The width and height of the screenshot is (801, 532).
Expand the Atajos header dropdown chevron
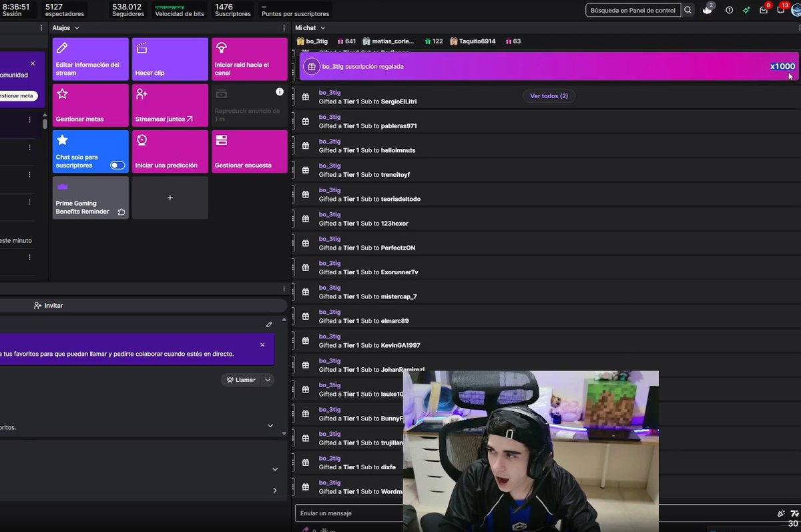[x=77, y=28]
